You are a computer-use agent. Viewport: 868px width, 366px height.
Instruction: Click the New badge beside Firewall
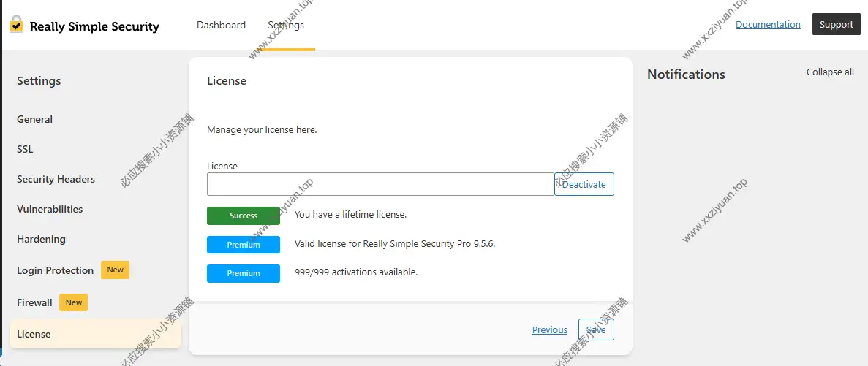(74, 302)
